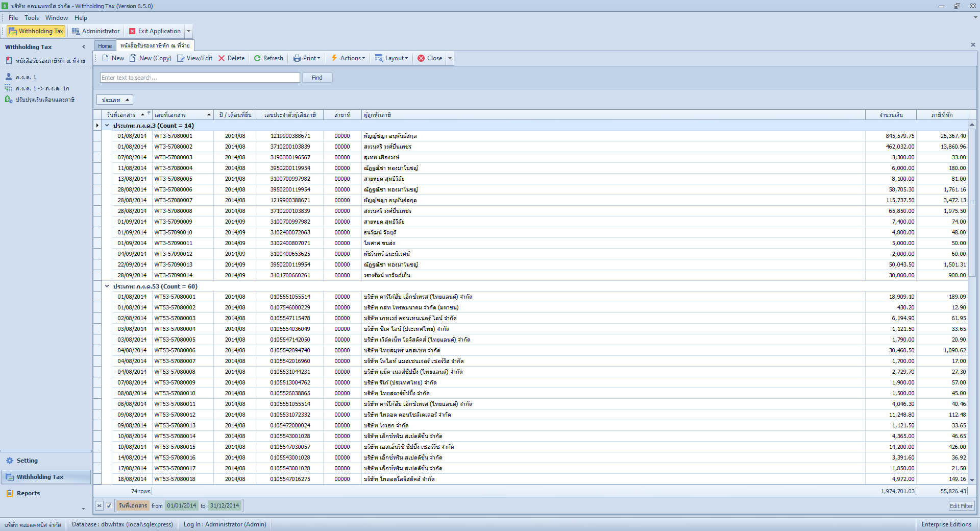Screen dimensions: 980x531
Task: Select row WT53-57080018
Action: point(531,479)
